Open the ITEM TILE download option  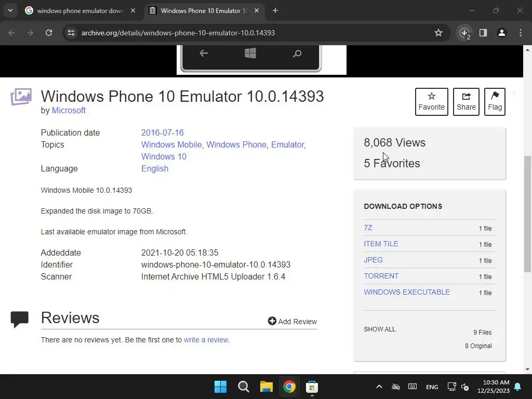click(x=381, y=244)
